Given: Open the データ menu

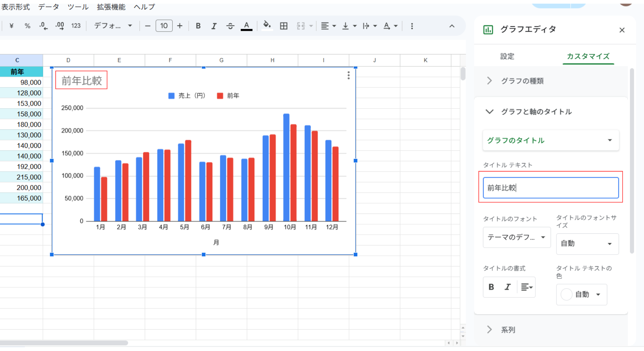Looking at the screenshot, I should coord(48,7).
